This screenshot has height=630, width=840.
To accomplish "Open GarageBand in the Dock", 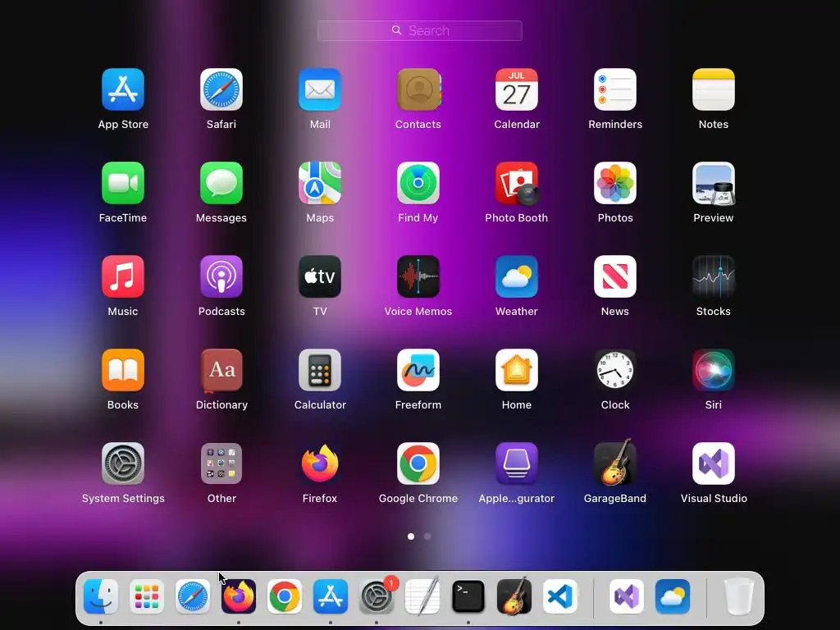I will 514,596.
